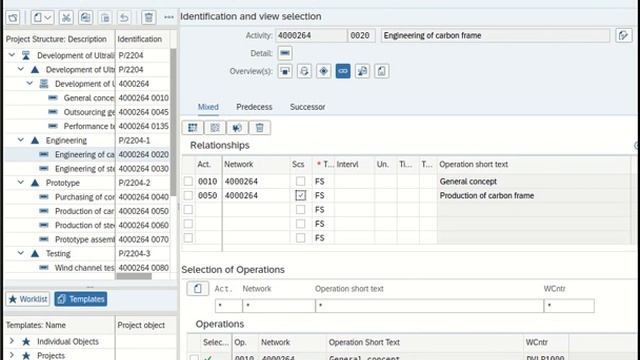Click the activity icon beside General concept row

(53, 98)
